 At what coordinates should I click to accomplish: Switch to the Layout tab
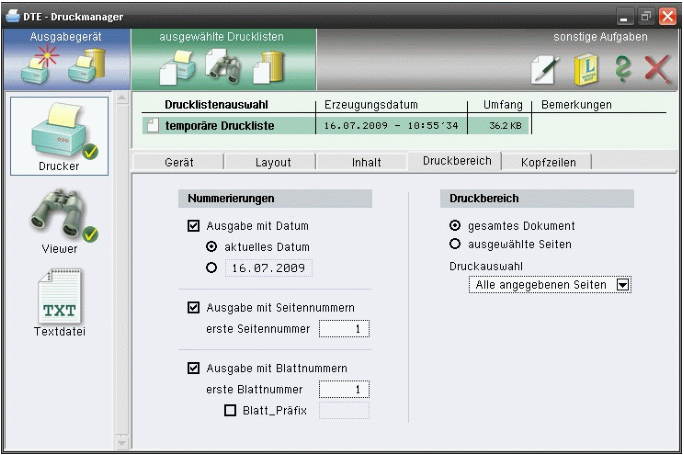pos(272,162)
